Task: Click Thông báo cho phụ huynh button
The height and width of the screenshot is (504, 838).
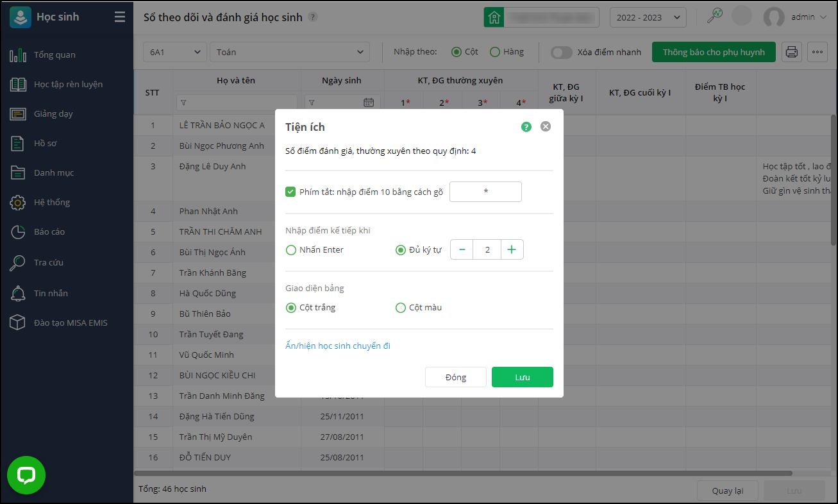Action: point(714,52)
